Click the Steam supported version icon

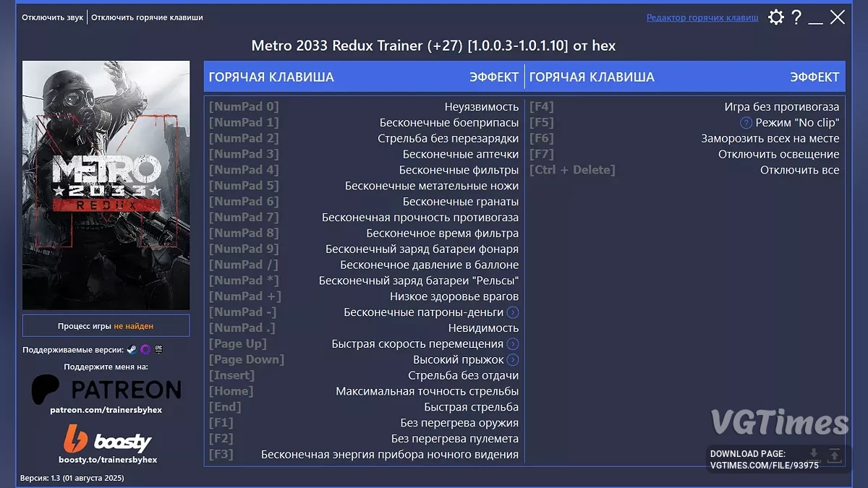click(x=132, y=349)
